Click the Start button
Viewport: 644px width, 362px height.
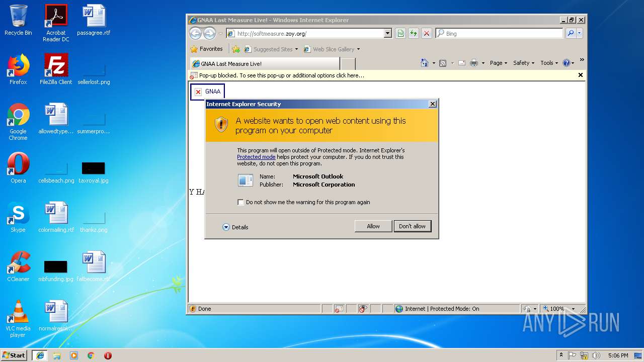click(x=14, y=355)
